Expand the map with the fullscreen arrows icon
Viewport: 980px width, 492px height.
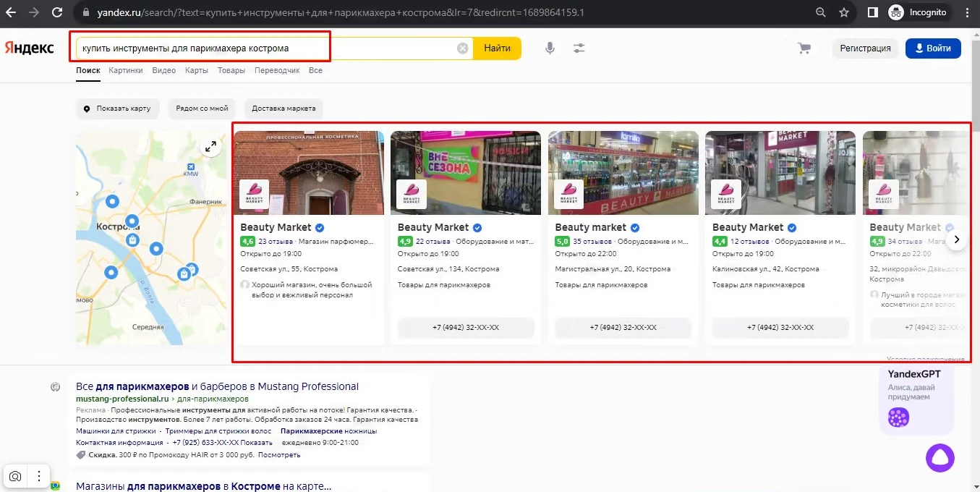click(210, 147)
